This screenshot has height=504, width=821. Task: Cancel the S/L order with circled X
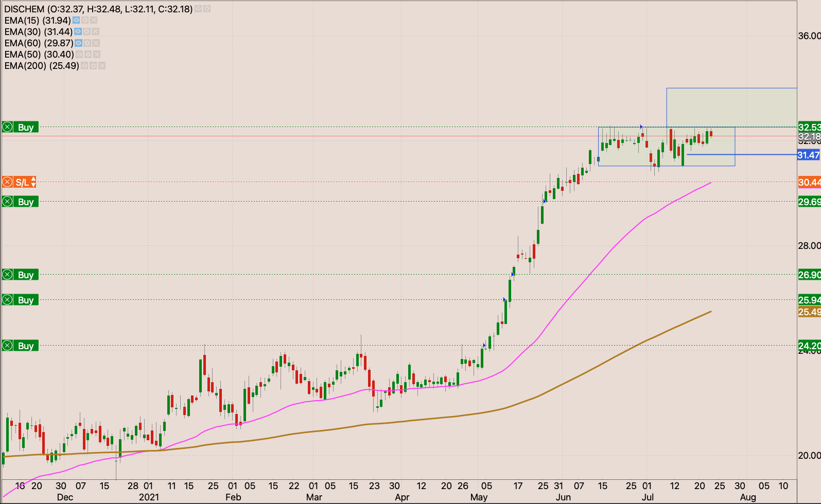pos(7,182)
